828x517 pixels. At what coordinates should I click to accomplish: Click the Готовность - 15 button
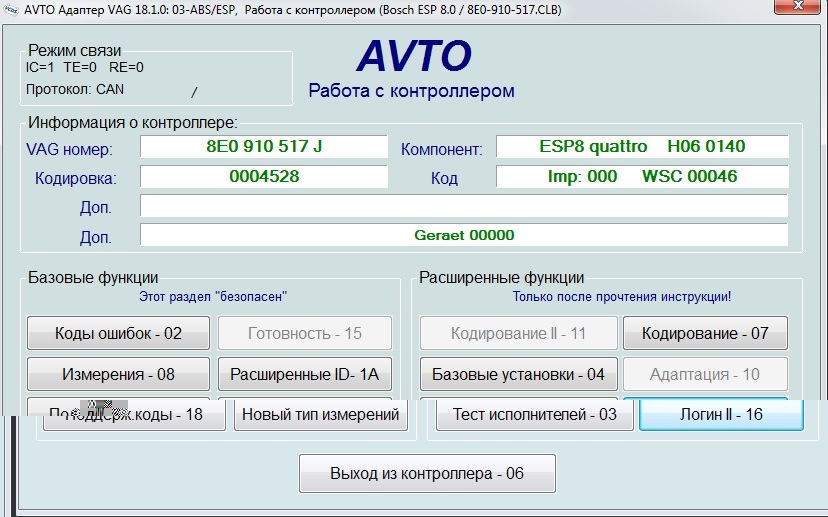tap(305, 333)
